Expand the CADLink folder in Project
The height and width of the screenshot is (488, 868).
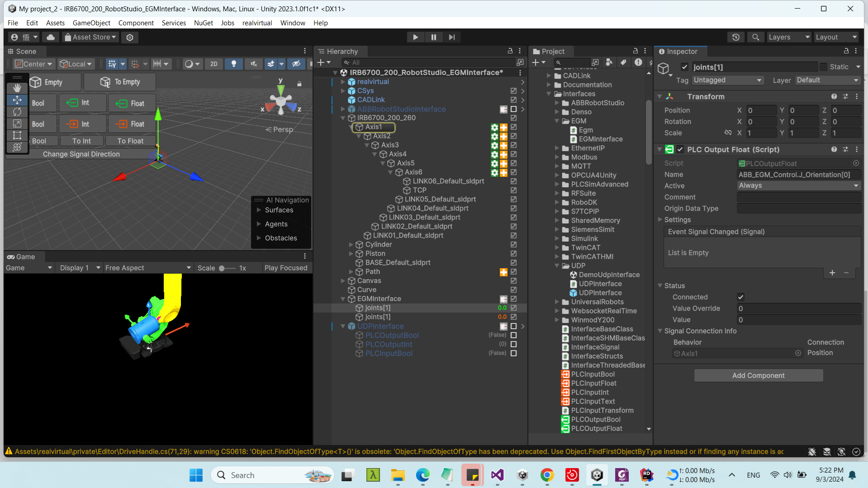(549, 76)
